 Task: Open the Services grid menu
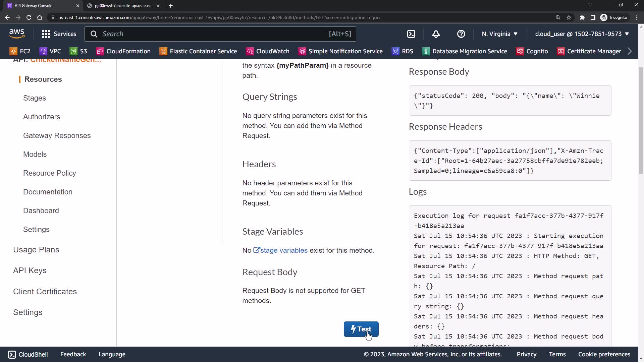tap(59, 34)
